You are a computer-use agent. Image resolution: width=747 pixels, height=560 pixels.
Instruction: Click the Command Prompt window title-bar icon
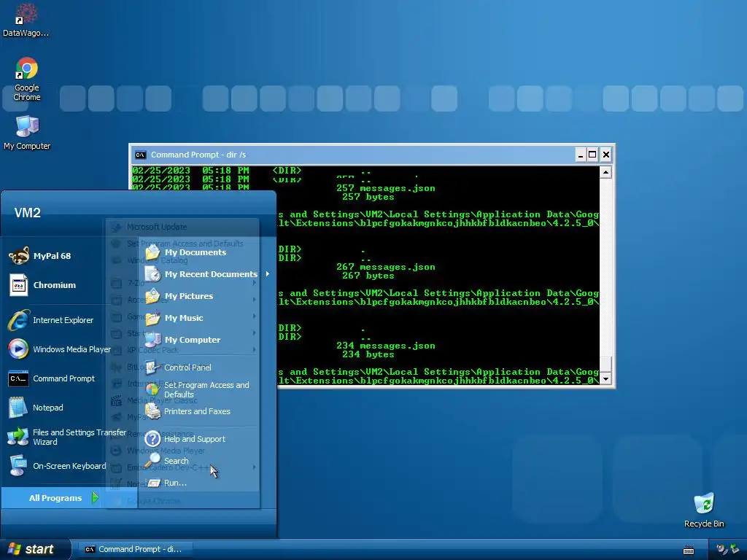pyautogui.click(x=140, y=155)
